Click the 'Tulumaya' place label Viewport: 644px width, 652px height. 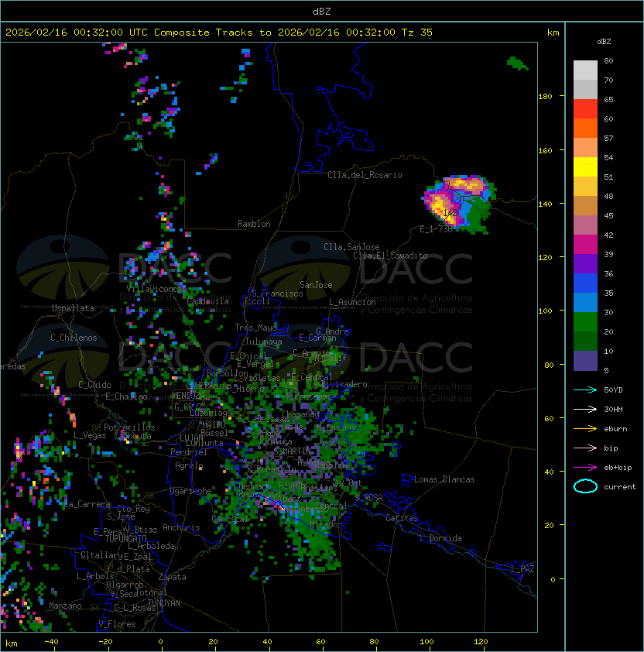264,341
